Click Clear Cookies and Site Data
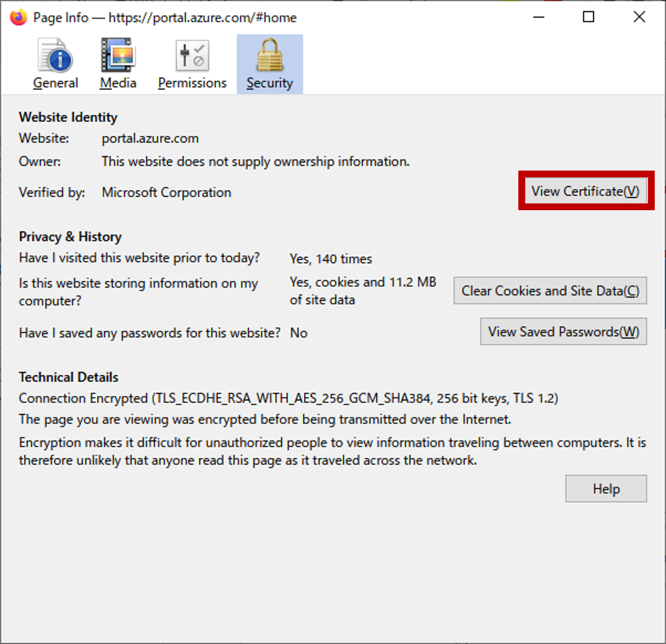The image size is (666, 644). click(x=550, y=291)
